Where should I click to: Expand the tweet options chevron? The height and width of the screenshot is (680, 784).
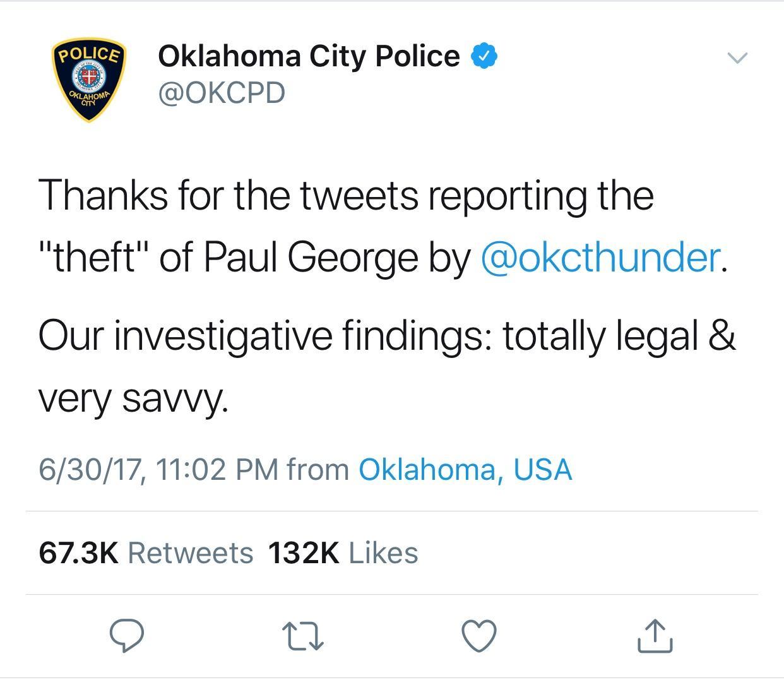(x=737, y=57)
